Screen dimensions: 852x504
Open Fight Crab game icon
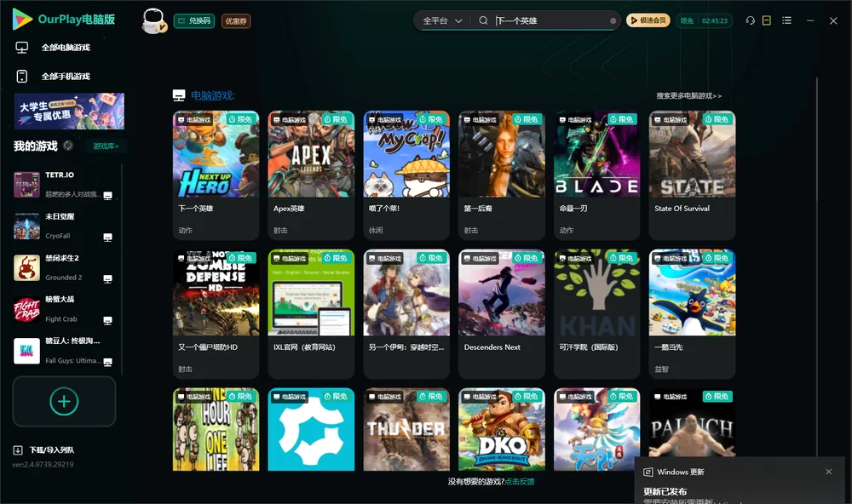click(x=26, y=310)
